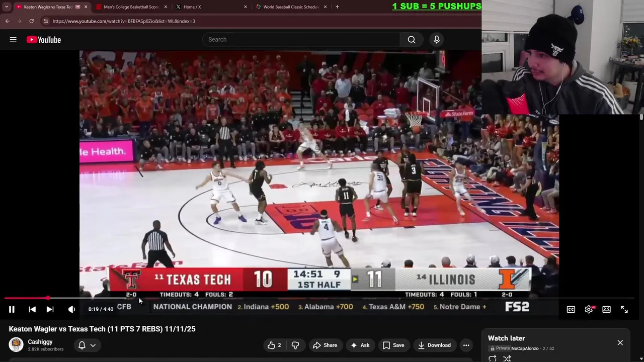
Task: Like the video with thumbs up
Action: tap(274, 345)
